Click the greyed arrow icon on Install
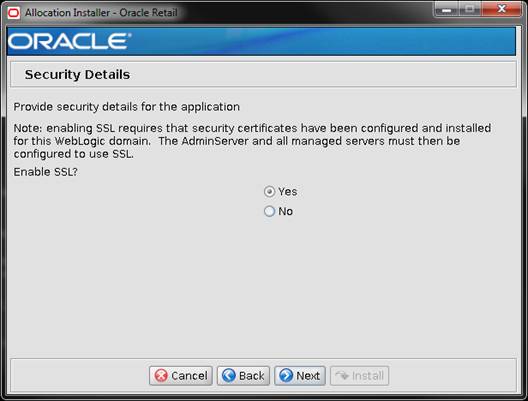This screenshot has height=401, width=528. coord(342,375)
